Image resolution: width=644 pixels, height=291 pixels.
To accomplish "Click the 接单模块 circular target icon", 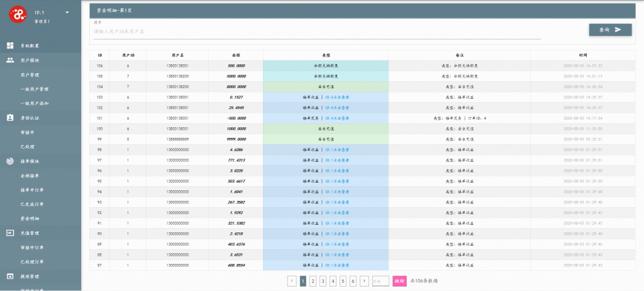I will click(x=10, y=161).
